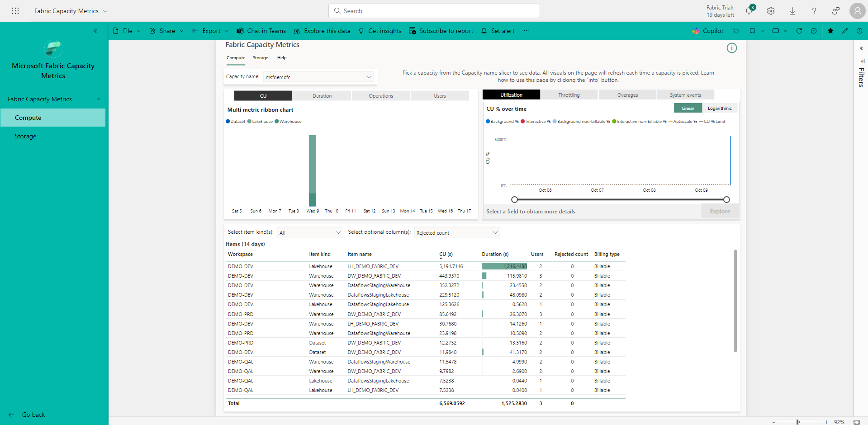
Task: Switch to the Storage report tab
Action: [x=260, y=58]
